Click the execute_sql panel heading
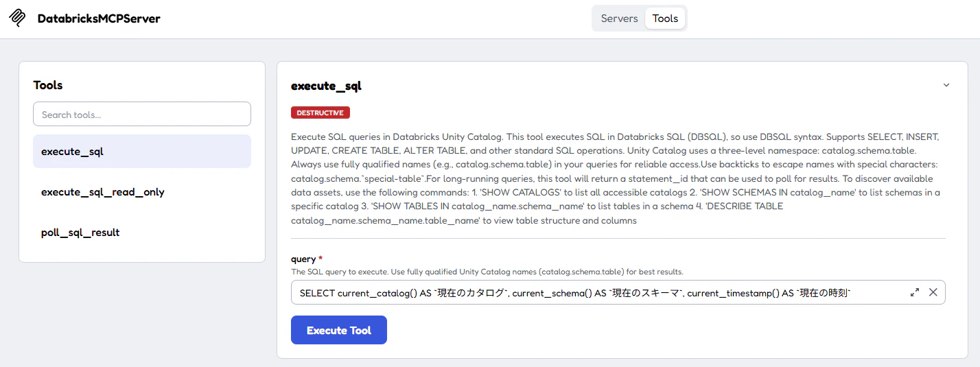 (x=326, y=86)
